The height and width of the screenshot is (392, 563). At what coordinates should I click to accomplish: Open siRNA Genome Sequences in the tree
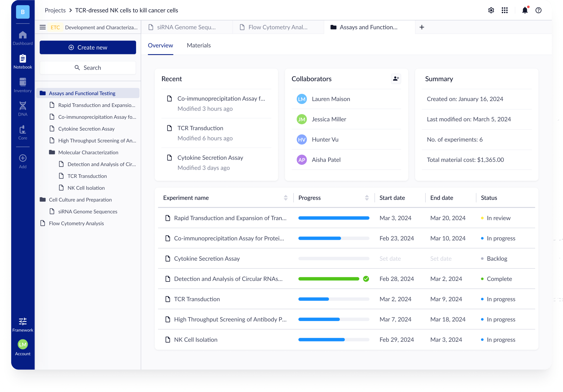pyautogui.click(x=88, y=211)
